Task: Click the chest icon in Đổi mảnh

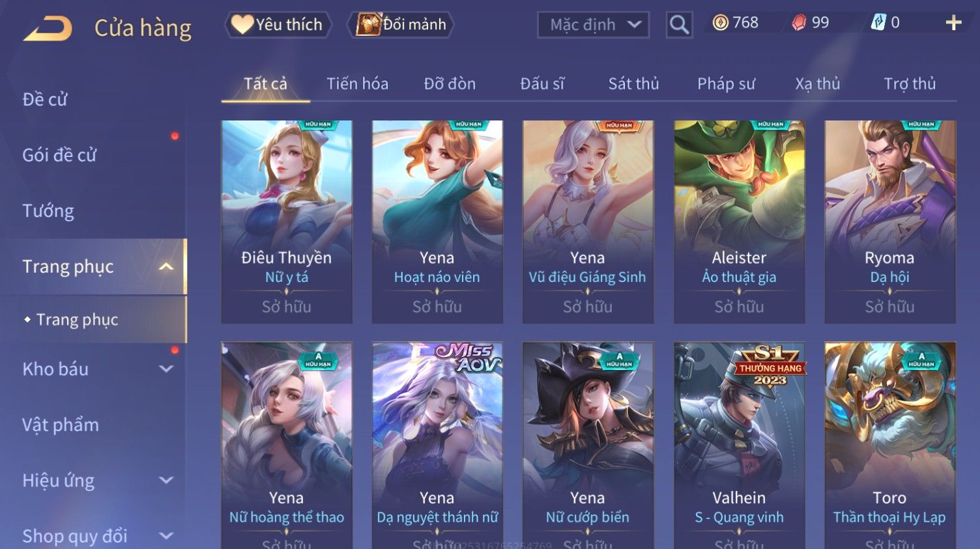Action: (368, 25)
